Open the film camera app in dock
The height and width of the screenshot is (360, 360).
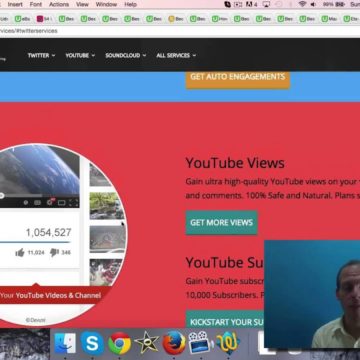pos(201,343)
